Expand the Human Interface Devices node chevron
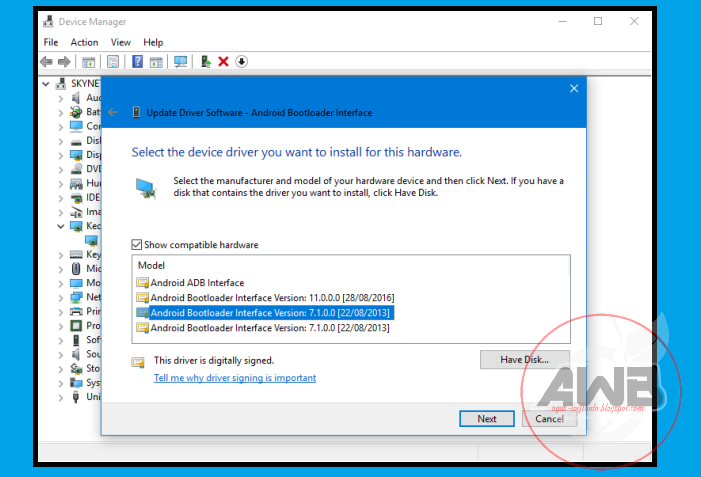The image size is (701, 477). click(61, 184)
